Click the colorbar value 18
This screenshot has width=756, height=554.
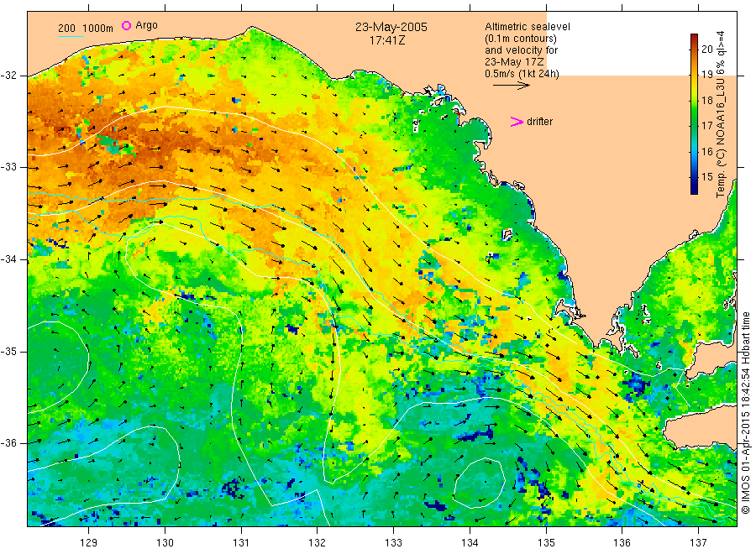[706, 100]
